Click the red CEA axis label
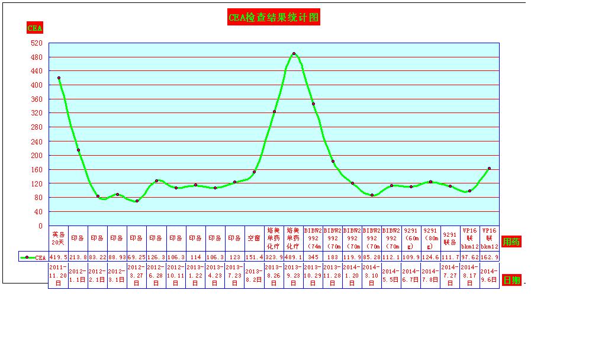 [35, 28]
